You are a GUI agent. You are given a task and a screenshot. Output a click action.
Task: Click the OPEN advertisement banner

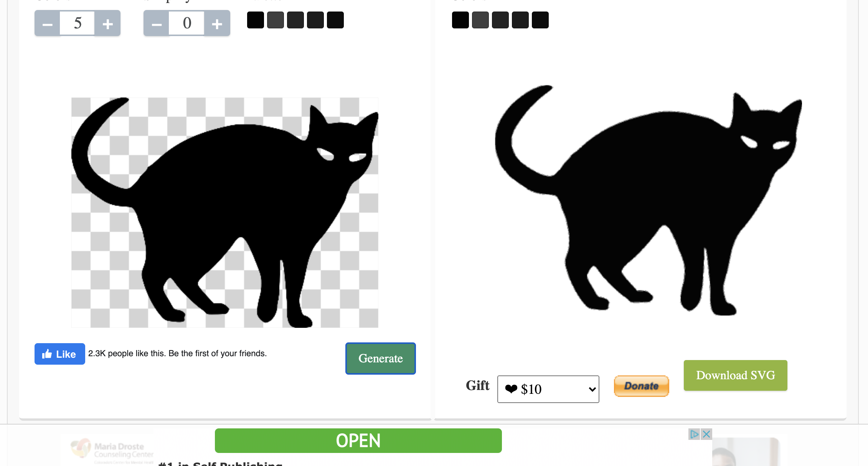point(358,441)
